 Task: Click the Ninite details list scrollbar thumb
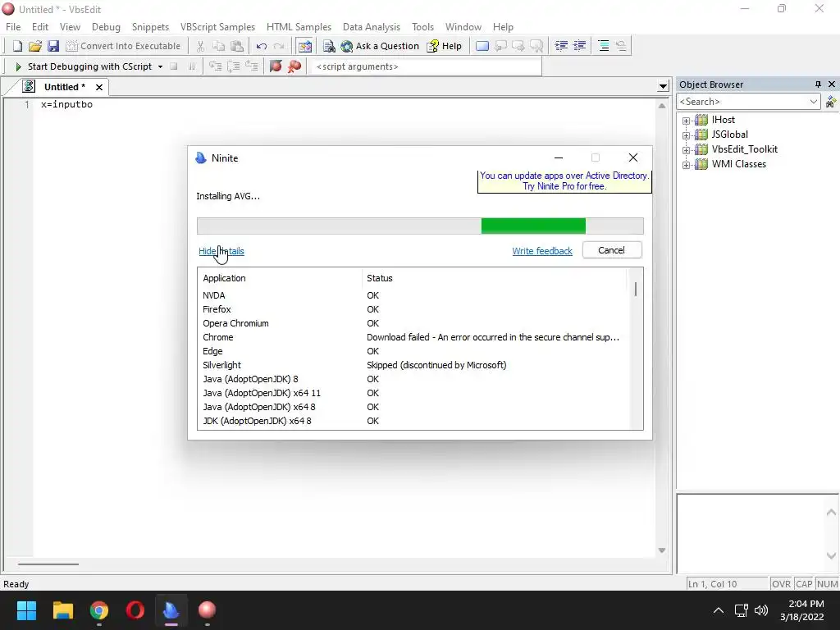(x=636, y=290)
